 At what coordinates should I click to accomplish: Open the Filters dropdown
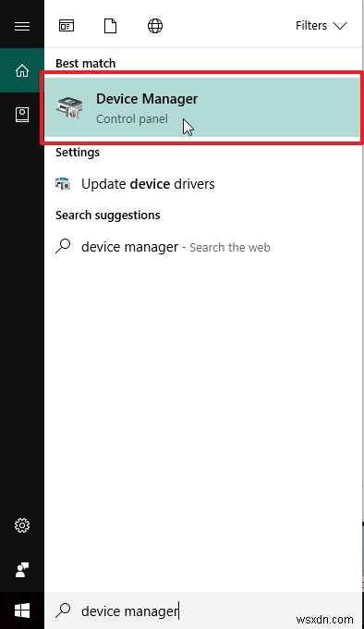tap(322, 26)
